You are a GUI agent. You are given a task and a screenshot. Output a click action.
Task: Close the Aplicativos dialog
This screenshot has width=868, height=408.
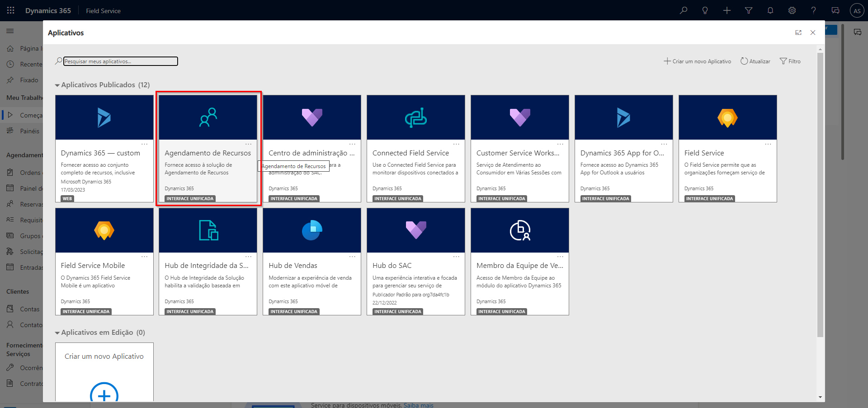[813, 33]
